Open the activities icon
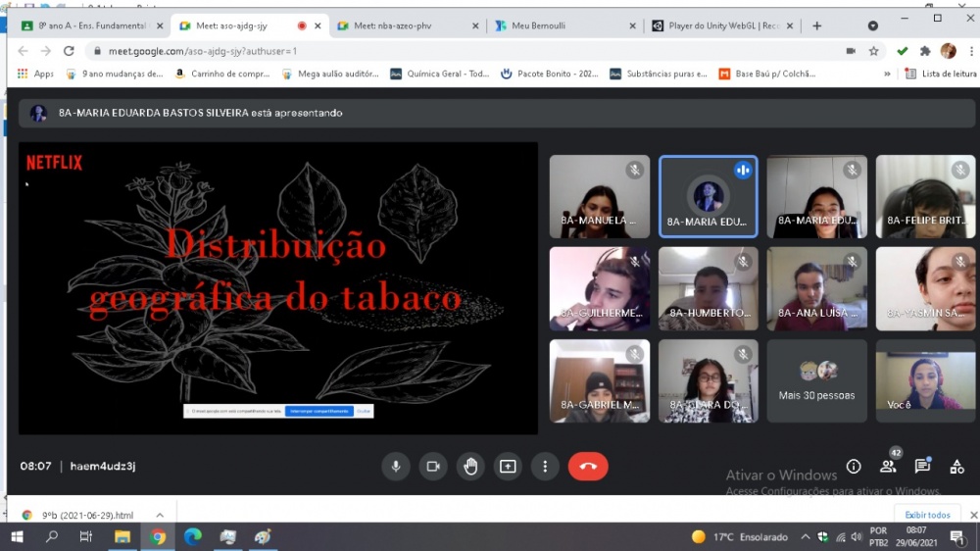Screen dimensions: 980x551 click(x=956, y=467)
